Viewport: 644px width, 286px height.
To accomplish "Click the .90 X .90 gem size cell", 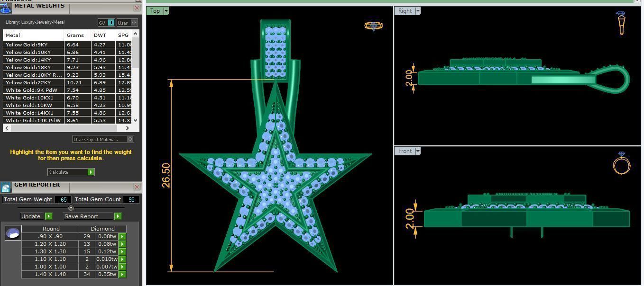I will (x=50, y=236).
